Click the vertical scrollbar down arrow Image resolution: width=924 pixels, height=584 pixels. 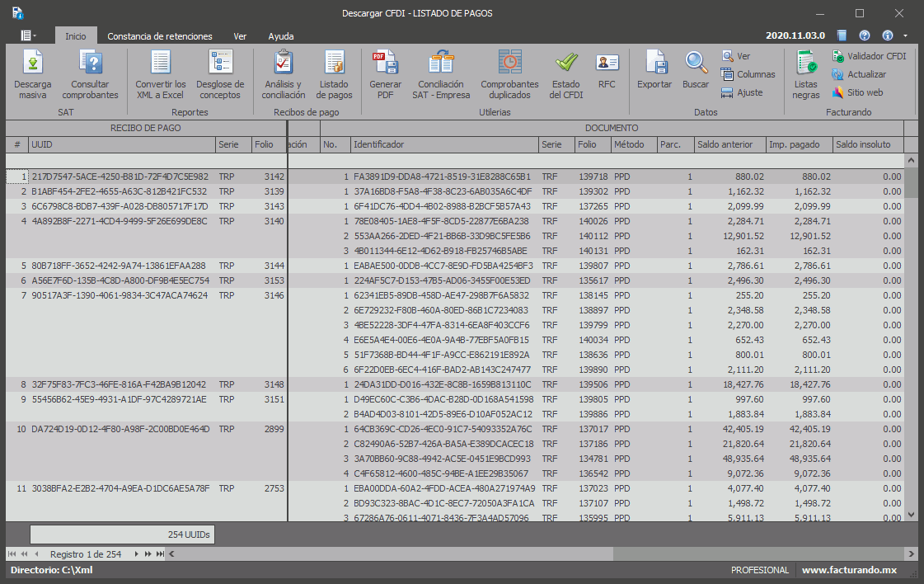(x=911, y=514)
